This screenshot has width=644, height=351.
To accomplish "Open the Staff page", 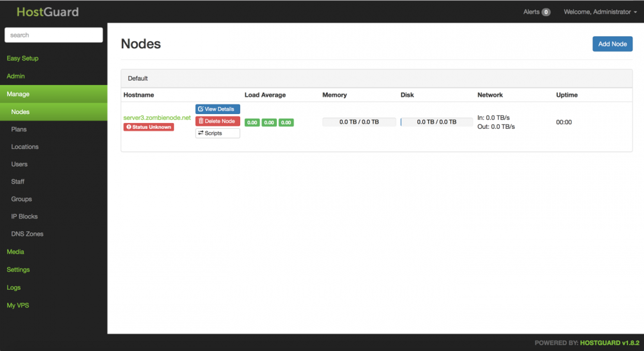I will (x=17, y=182).
